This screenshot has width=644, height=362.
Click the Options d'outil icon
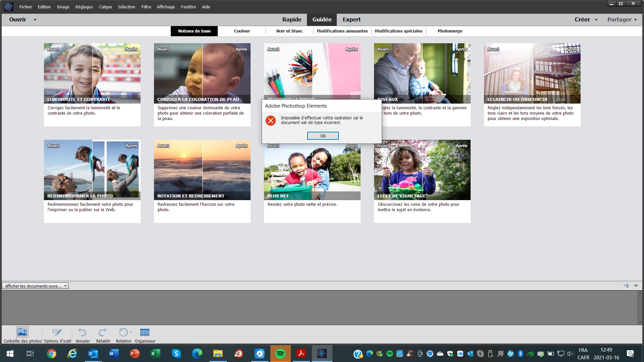tap(57, 332)
